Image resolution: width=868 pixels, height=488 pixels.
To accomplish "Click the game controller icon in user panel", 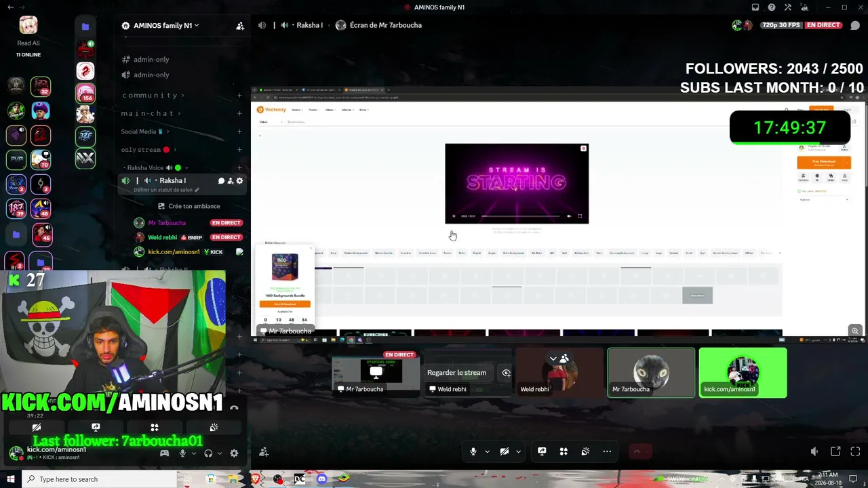I will [164, 453].
